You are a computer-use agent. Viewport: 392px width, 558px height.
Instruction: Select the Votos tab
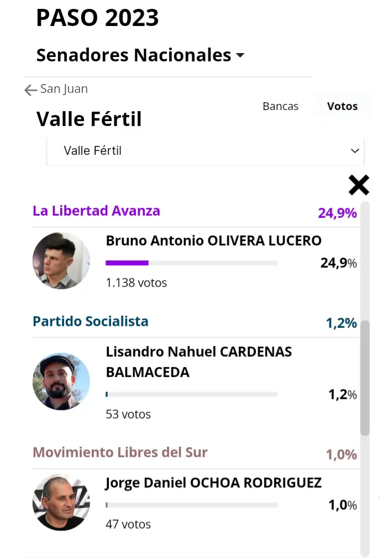click(342, 106)
